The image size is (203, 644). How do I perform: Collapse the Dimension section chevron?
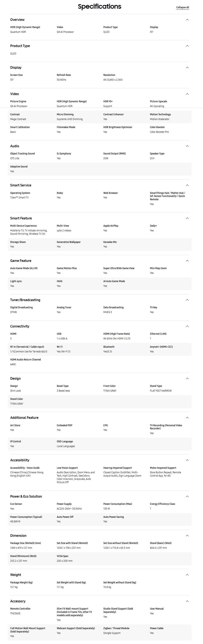[x=187, y=536]
